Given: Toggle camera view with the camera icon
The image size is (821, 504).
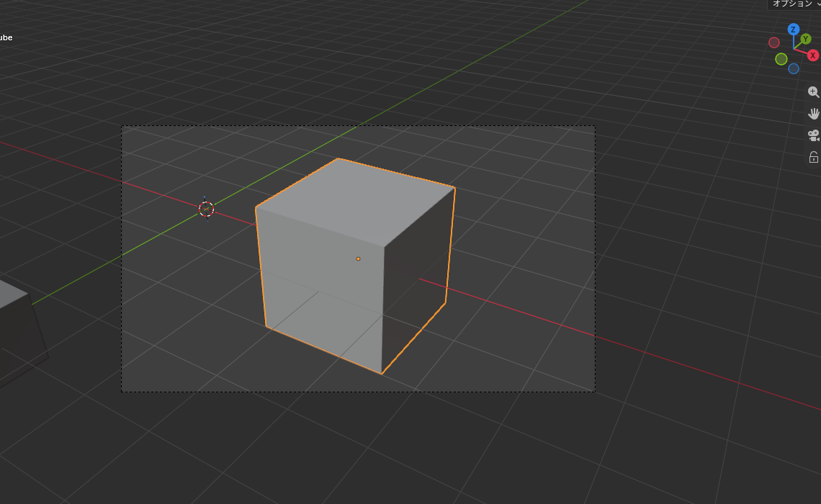Looking at the screenshot, I should 813,135.
